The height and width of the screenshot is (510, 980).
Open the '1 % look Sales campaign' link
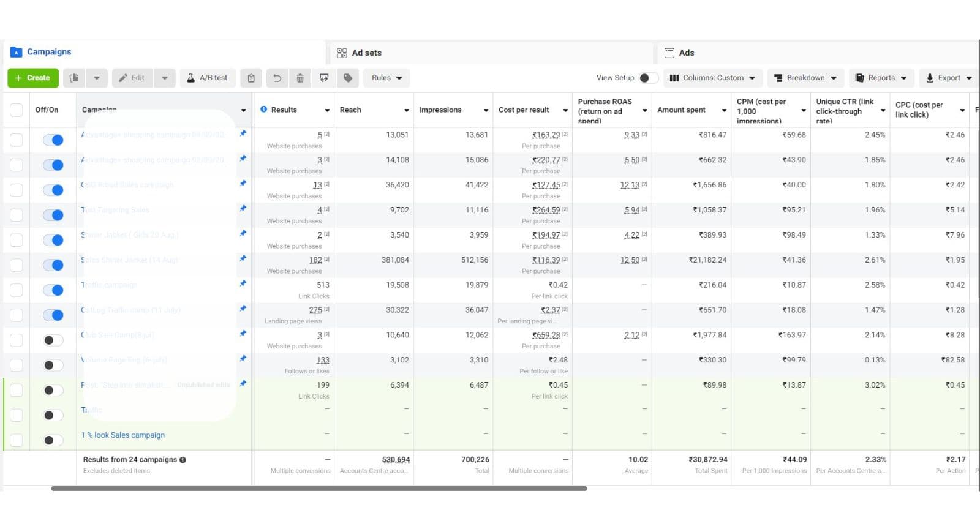coord(123,435)
